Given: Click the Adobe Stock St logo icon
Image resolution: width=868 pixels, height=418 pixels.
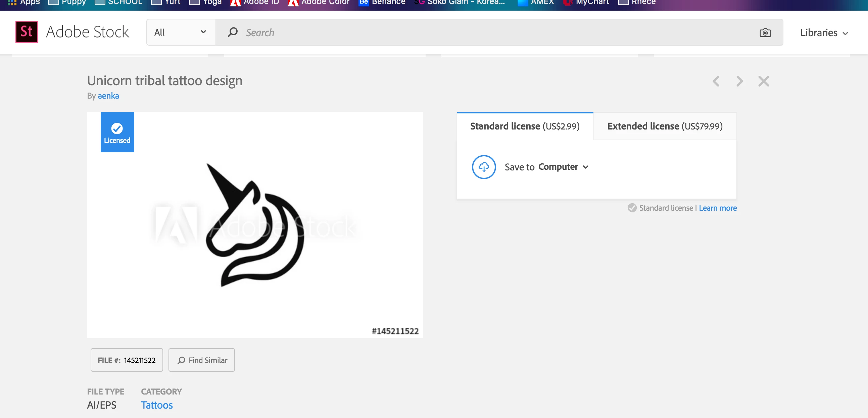Looking at the screenshot, I should pyautogui.click(x=27, y=32).
